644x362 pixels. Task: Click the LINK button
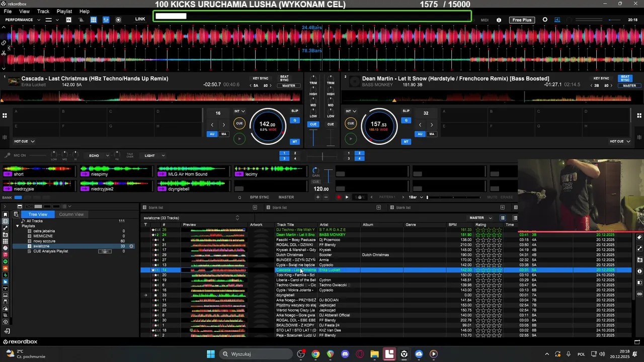(140, 19)
